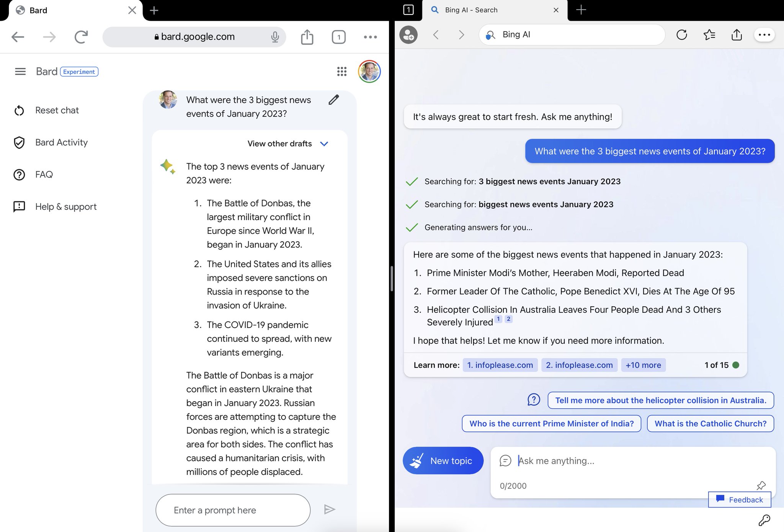Viewport: 784px width, 532px height.
Task: Send the Bard prompt with arrow icon
Action: pyautogui.click(x=330, y=509)
